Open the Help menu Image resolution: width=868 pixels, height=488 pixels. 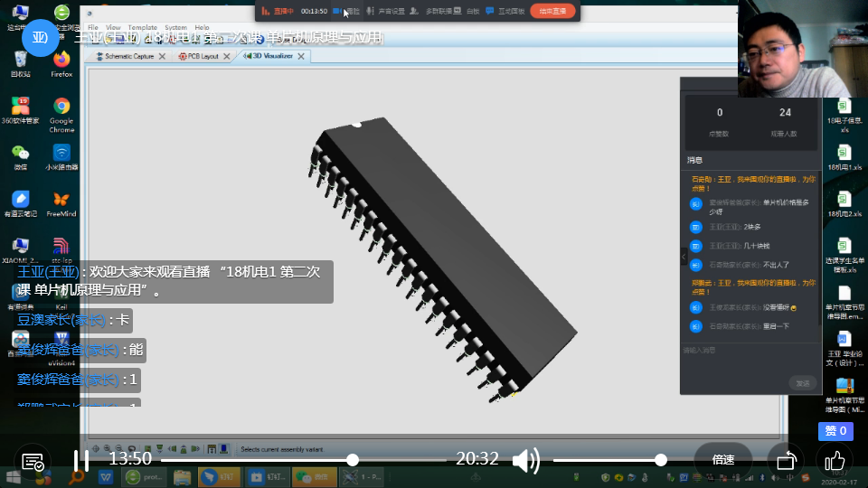(x=202, y=27)
